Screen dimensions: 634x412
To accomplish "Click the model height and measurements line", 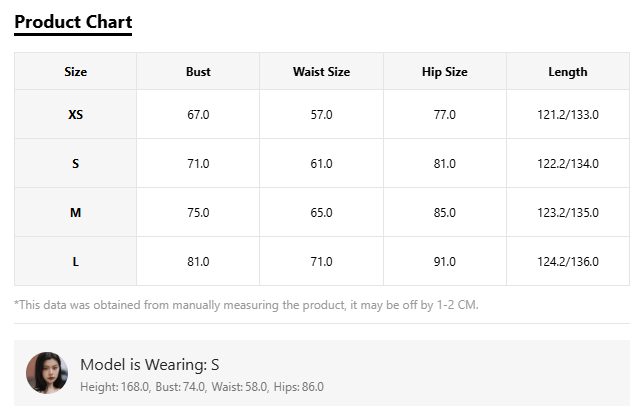I will pyautogui.click(x=202, y=387).
